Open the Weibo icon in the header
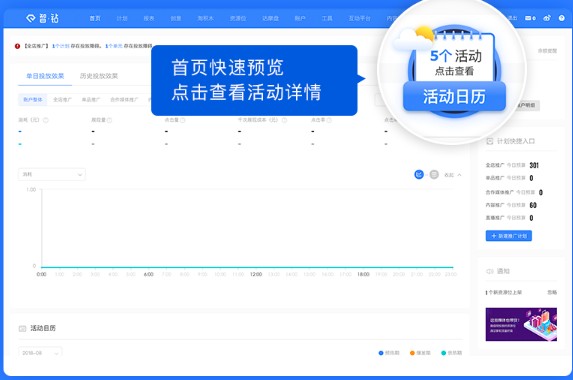Screen dimensions: 573x380 pyautogui.click(x=547, y=18)
